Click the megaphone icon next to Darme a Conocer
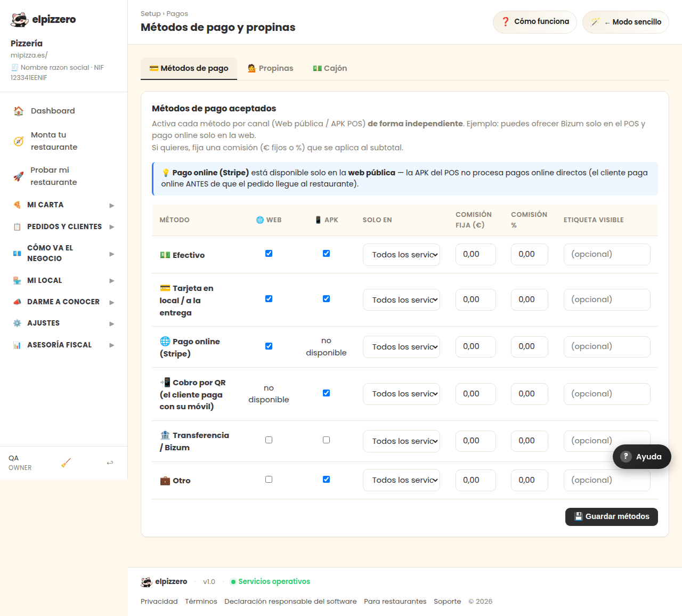Image resolution: width=682 pixels, height=616 pixels. 17,302
